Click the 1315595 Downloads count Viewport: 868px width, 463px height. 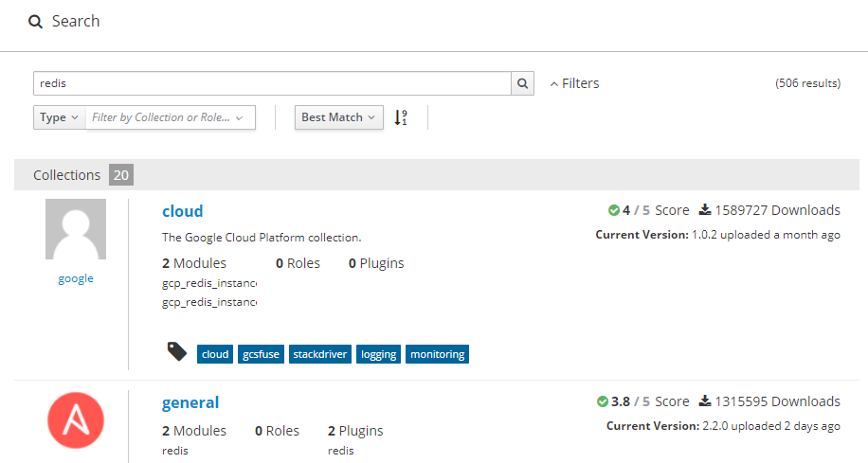pos(777,401)
